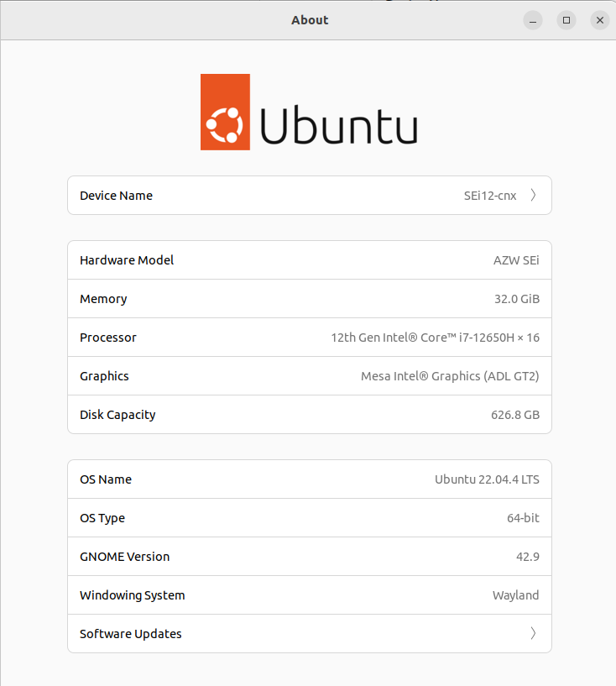616x686 pixels.
Task: Click the orange Ubuntu logo icon
Action: coord(225,112)
